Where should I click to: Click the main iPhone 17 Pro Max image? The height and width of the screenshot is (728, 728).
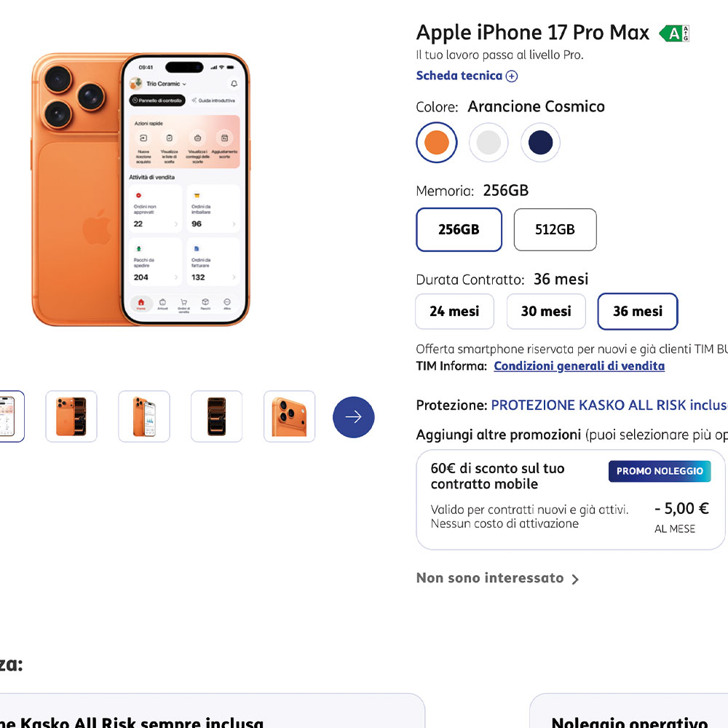pos(141,189)
